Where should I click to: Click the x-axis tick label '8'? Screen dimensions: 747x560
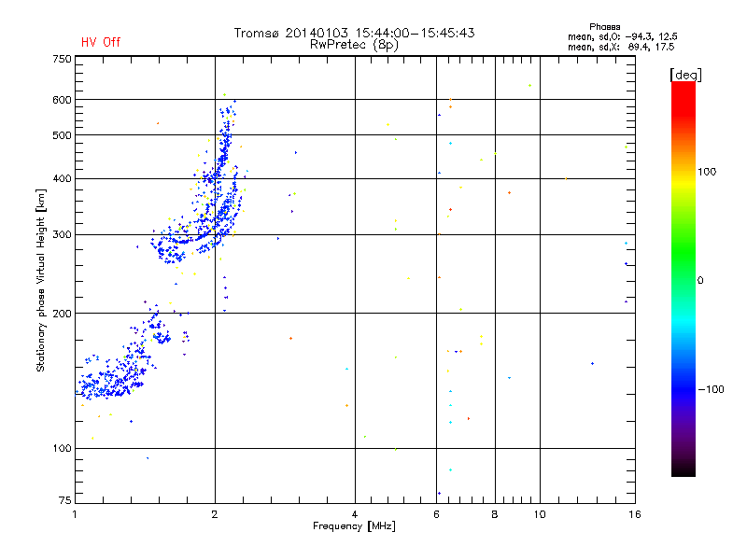pos(495,514)
